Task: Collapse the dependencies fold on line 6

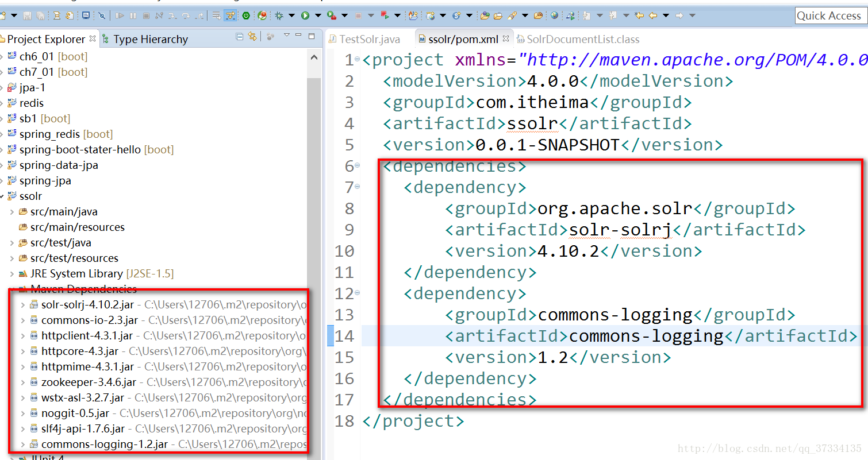Action: click(x=357, y=165)
